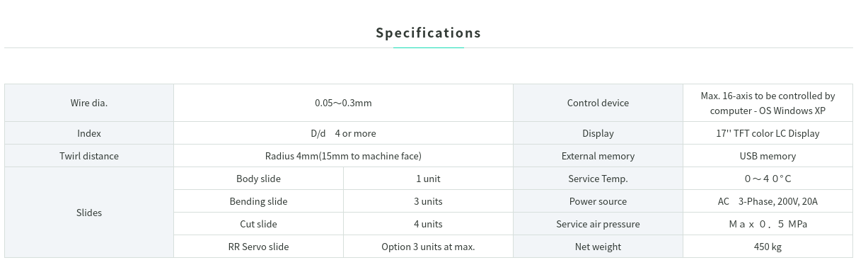
Task: Click the 0.05～0.3mm wire diameter value
Action: (x=343, y=103)
